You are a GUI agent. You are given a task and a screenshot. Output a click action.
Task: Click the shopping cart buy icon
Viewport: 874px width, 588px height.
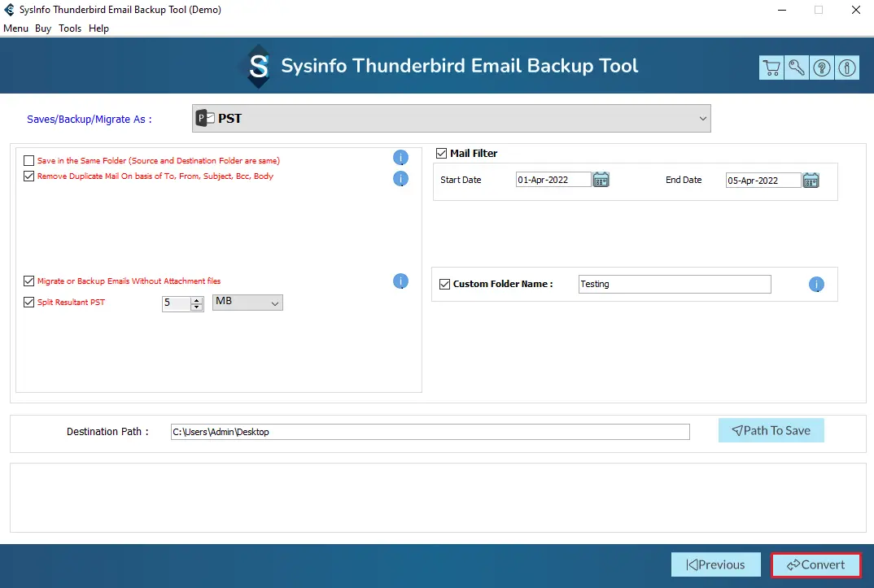tap(771, 68)
